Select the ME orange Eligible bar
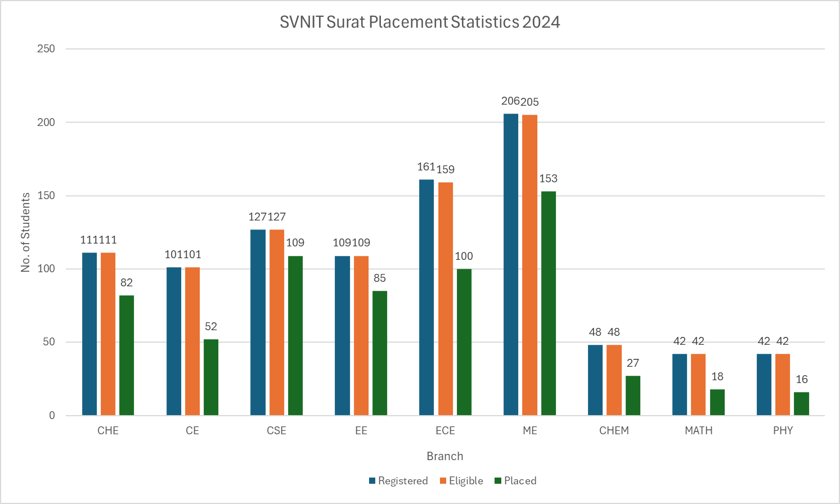The width and height of the screenshot is (840, 504). (x=529, y=265)
